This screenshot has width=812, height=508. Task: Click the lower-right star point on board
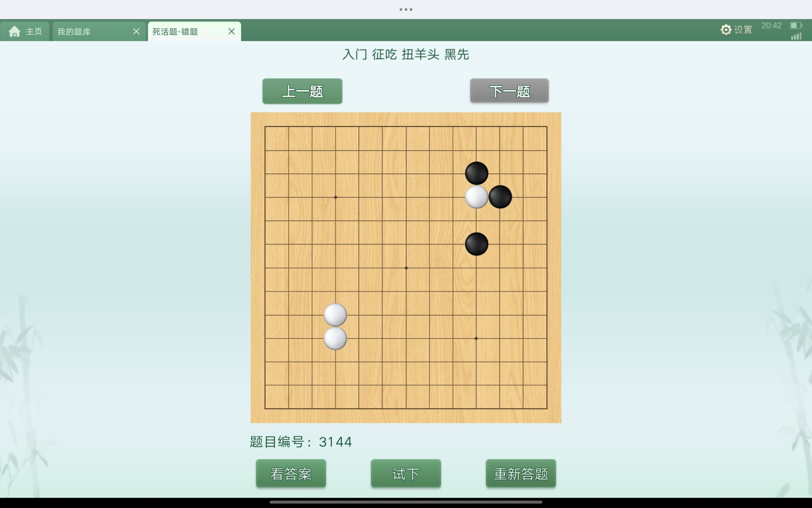tap(476, 339)
